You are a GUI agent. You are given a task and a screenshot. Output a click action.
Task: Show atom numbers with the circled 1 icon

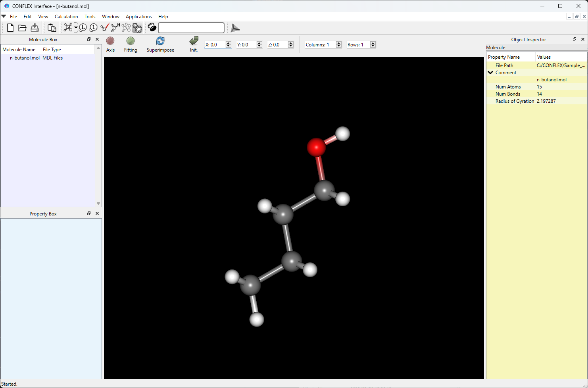tap(93, 27)
